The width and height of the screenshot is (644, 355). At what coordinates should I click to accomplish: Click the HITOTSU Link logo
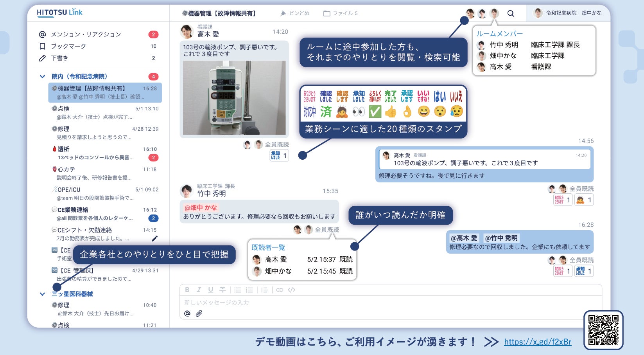(59, 13)
